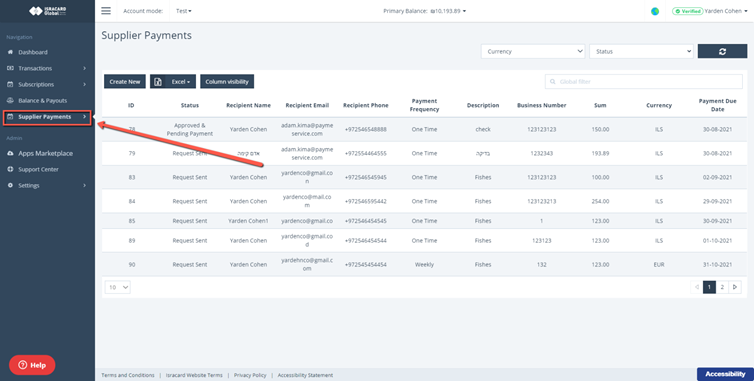
Task: Click the 254.00 sum cell
Action: tap(600, 202)
